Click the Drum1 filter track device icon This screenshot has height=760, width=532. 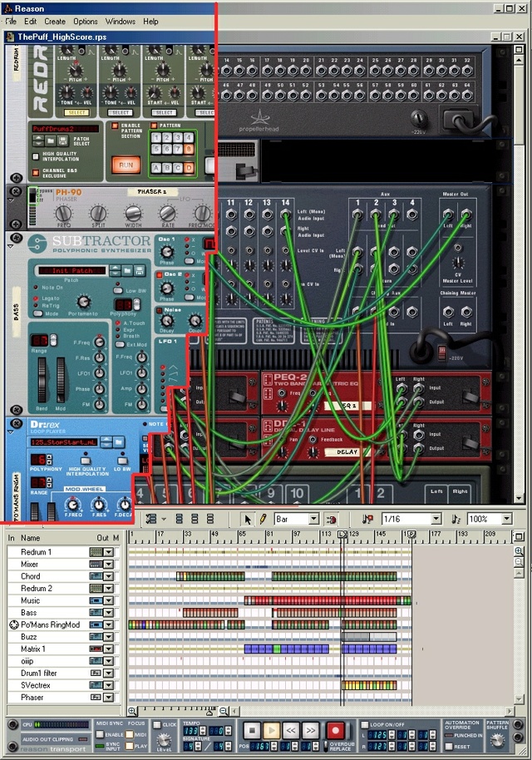pyautogui.click(x=96, y=674)
